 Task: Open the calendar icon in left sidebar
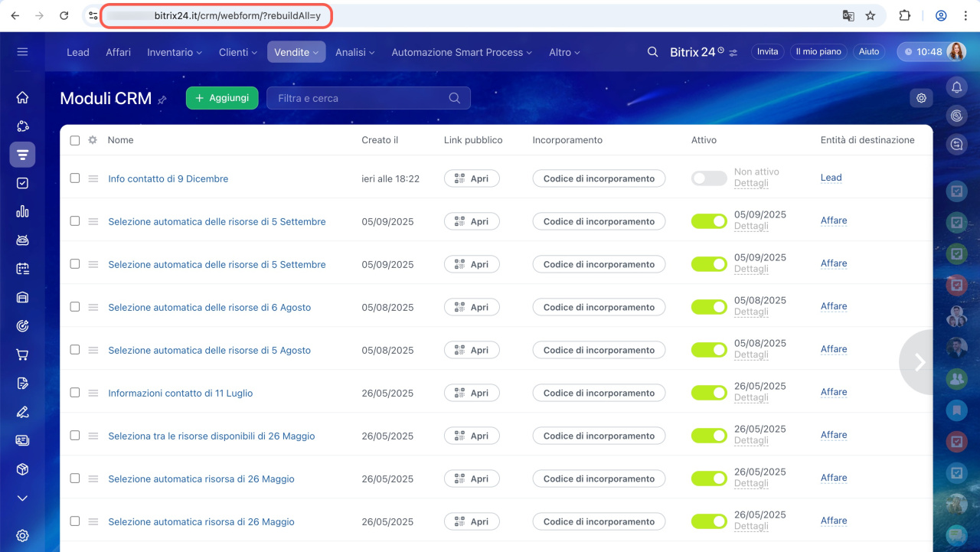coord(22,269)
